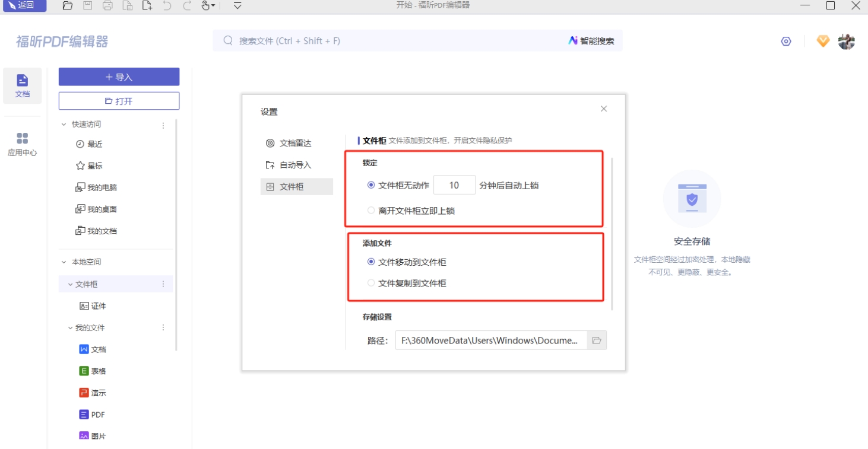Open 我的电脑 in quick access
Viewport: 868px width, 449px height.
(96, 187)
